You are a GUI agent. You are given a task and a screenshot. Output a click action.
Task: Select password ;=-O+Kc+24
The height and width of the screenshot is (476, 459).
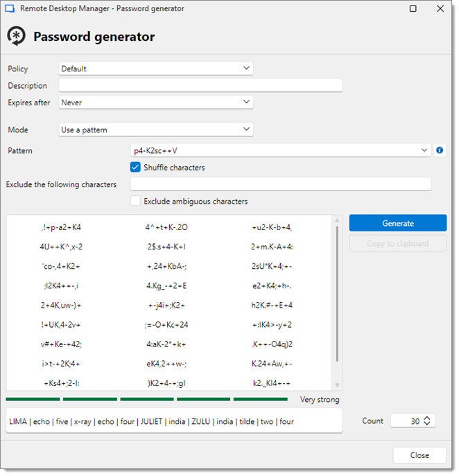pyautogui.click(x=167, y=326)
